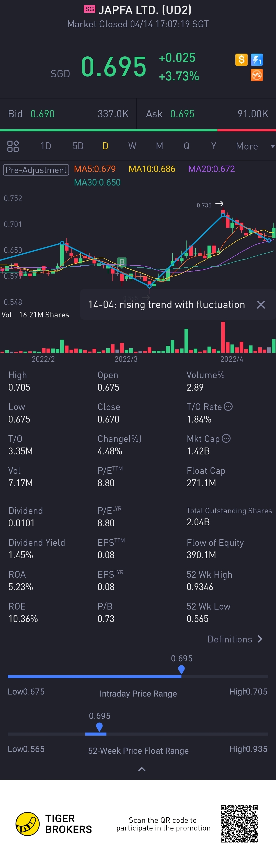Tap the Tiger Brokers logo

tap(28, 824)
